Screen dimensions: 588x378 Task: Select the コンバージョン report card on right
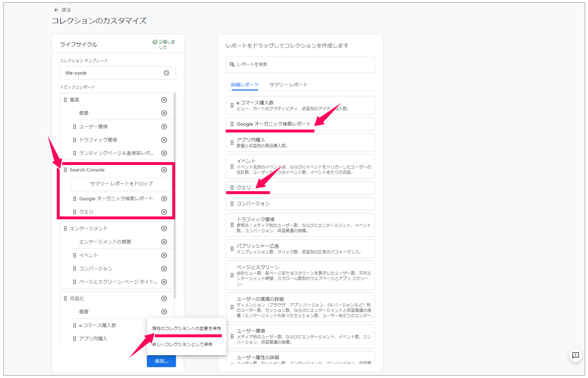tap(300, 204)
